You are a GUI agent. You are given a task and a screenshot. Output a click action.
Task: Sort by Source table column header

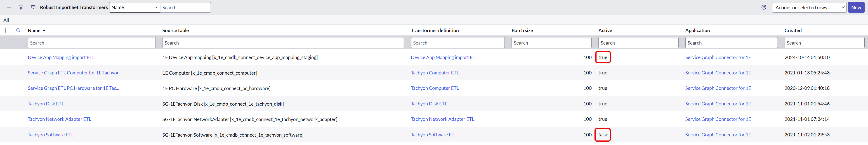pos(175,30)
